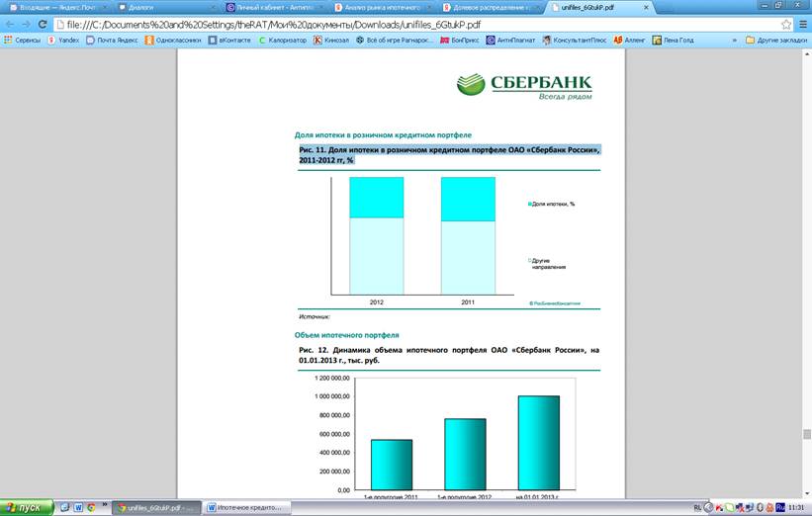812x516 pixels.
Task: Click the scrollbar up arrow
Action: click(807, 53)
